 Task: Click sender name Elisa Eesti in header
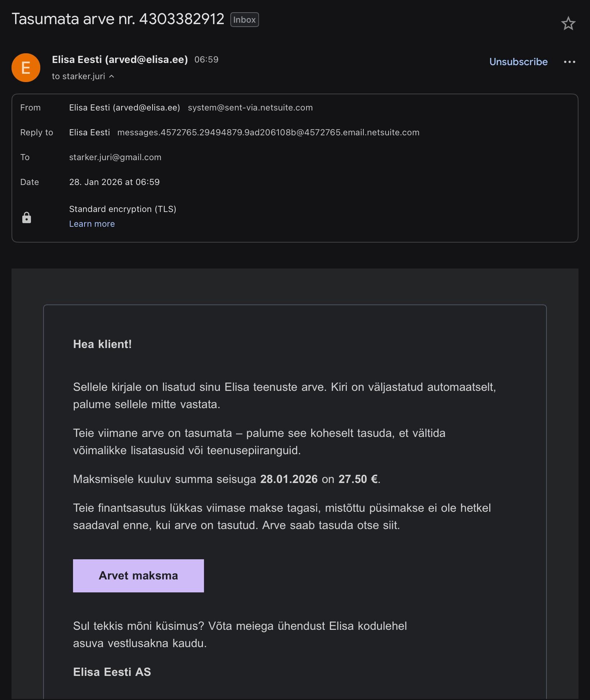click(x=119, y=59)
